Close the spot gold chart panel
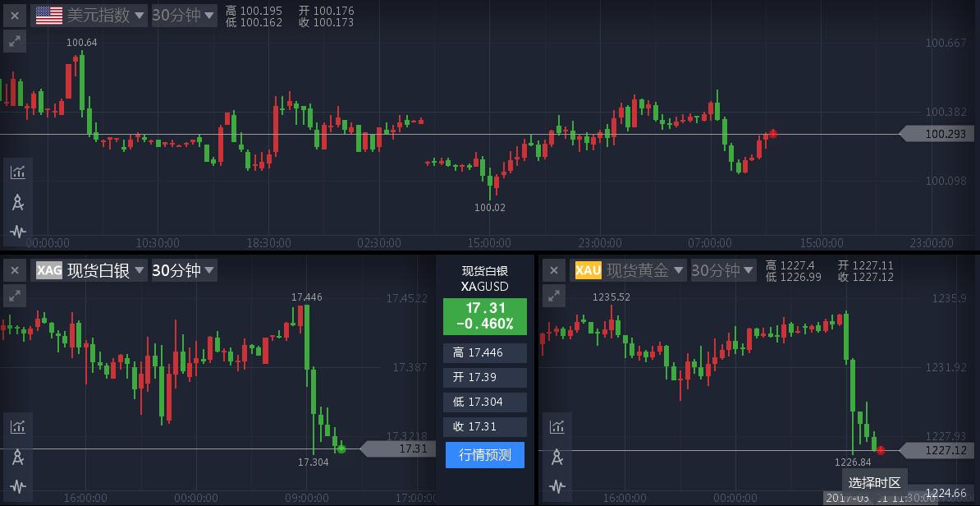980x506 pixels. tap(554, 270)
